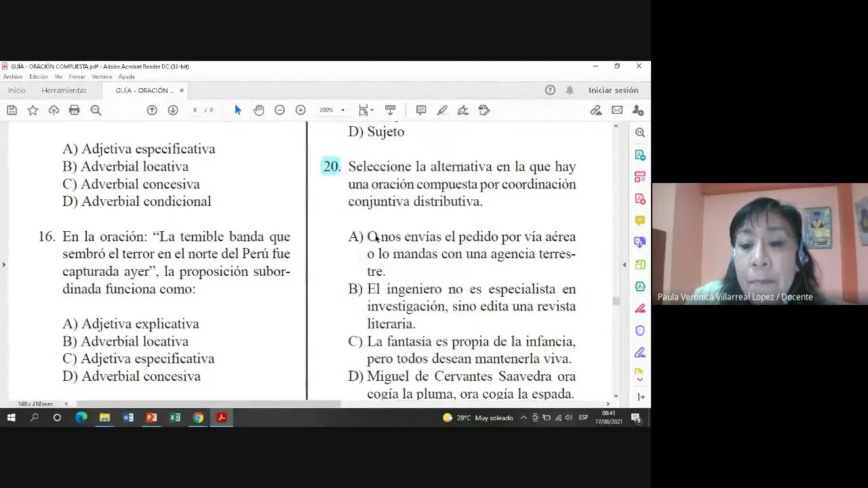Open the Ventana menu
The image size is (868, 488).
[x=102, y=77]
